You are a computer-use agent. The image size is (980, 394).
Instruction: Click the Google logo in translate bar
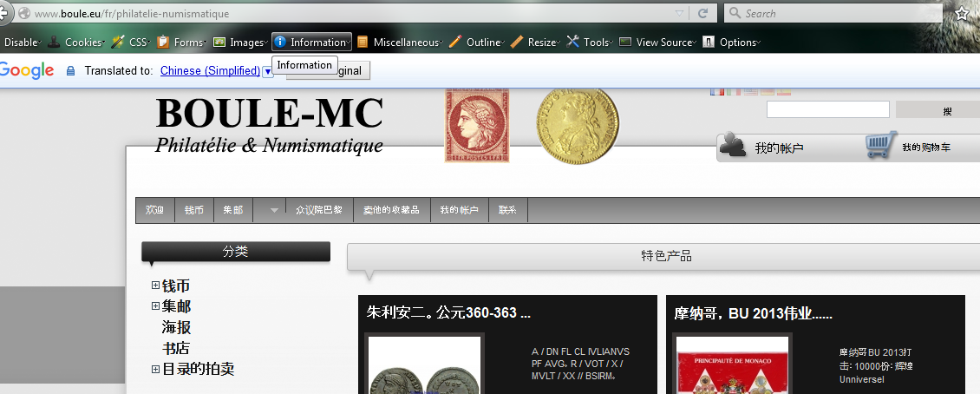26,70
